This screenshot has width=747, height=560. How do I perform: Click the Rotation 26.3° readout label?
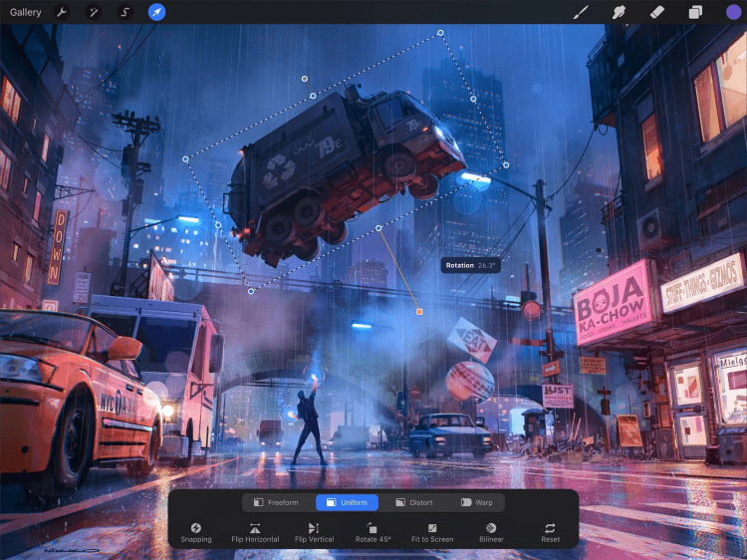click(x=470, y=265)
